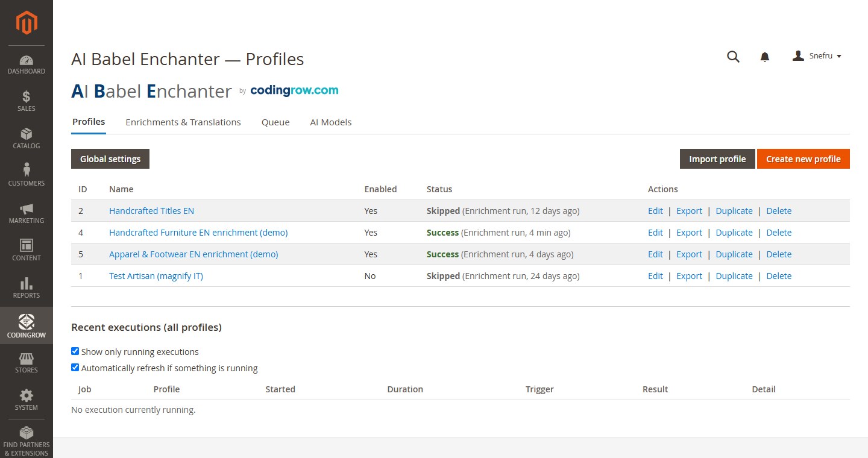868x458 pixels.
Task: Open Apparel & Footwear EN enrichment (demo)
Action: click(x=193, y=254)
